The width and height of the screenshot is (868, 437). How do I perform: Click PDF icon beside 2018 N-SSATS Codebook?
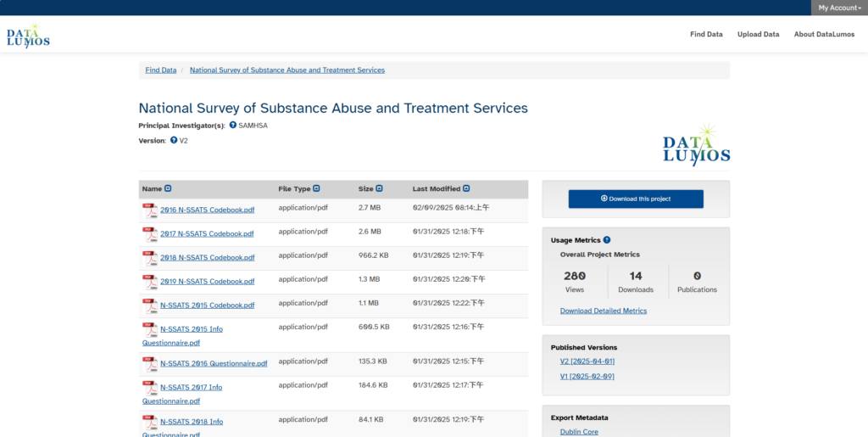(150, 258)
